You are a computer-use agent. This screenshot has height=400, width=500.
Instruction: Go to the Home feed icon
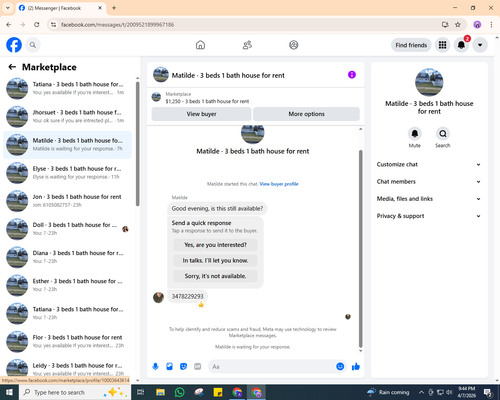tap(200, 45)
